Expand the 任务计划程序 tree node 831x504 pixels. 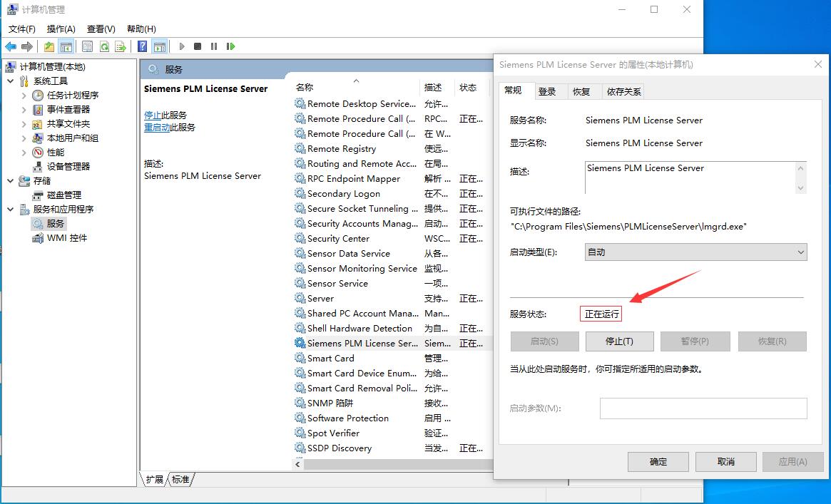click(24, 95)
